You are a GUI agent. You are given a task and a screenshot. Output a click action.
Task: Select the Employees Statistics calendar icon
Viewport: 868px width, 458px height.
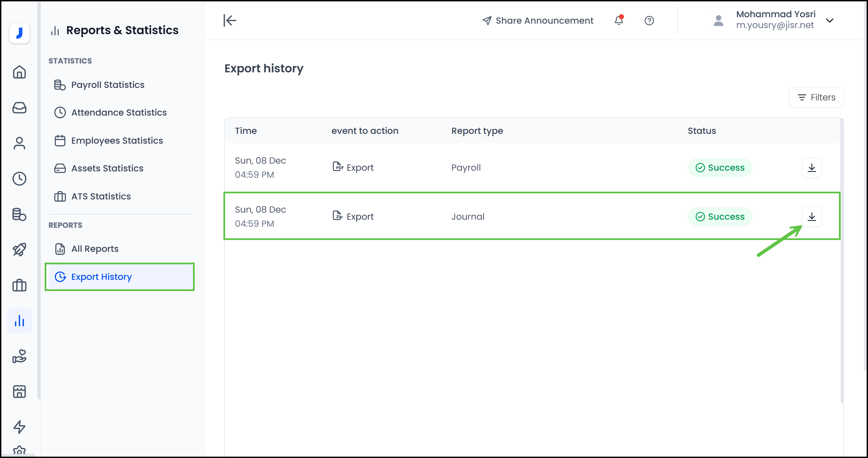[60, 140]
